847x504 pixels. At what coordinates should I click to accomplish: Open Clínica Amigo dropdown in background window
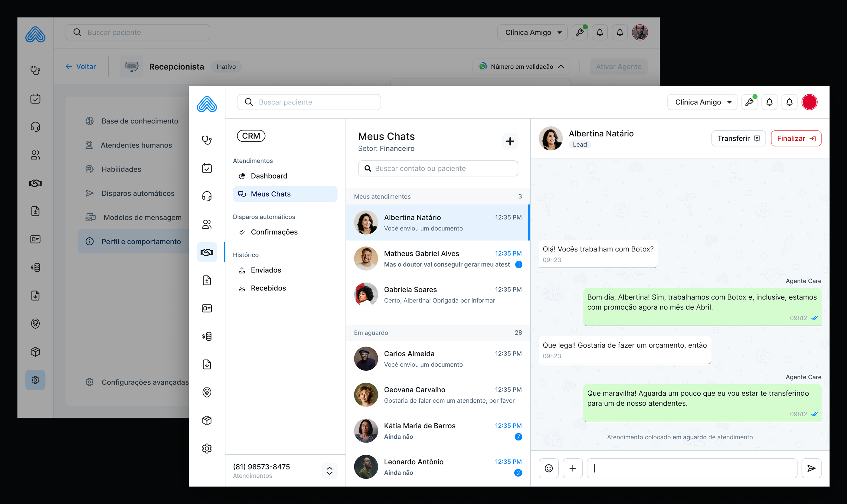532,33
